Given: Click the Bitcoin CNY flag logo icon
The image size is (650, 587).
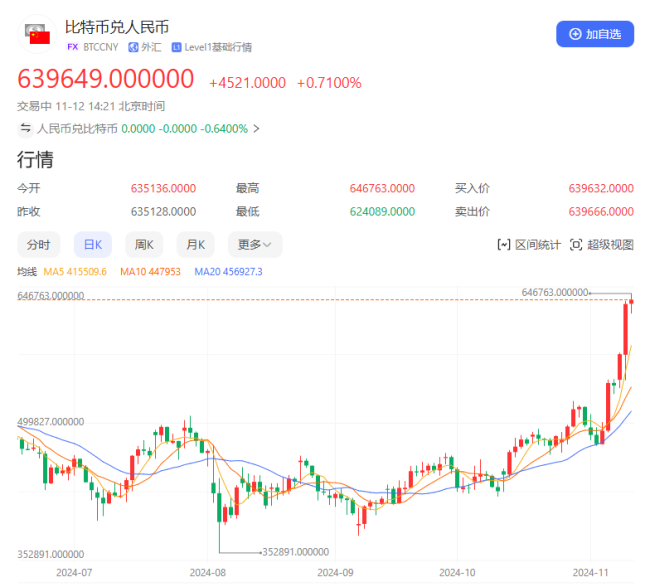Looking at the screenshot, I should point(37,34).
